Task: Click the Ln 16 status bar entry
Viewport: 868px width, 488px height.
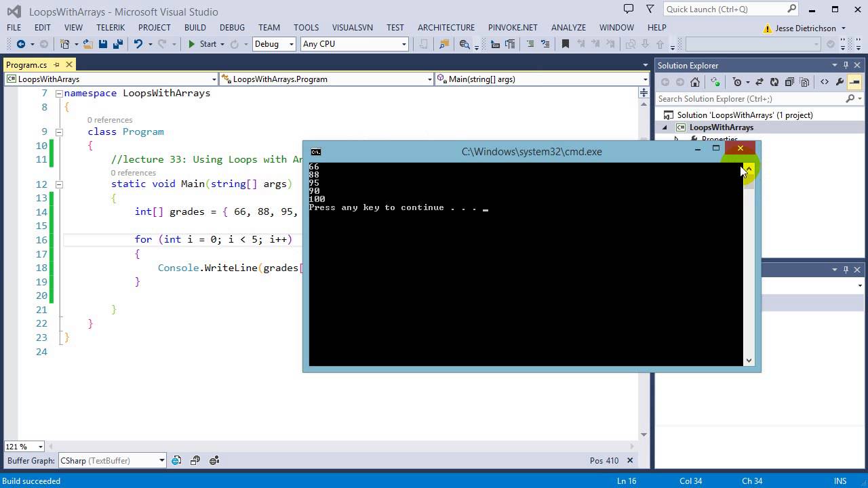Action: (627, 481)
